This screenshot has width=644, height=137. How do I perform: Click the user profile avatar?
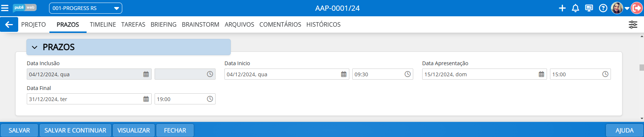(x=617, y=8)
